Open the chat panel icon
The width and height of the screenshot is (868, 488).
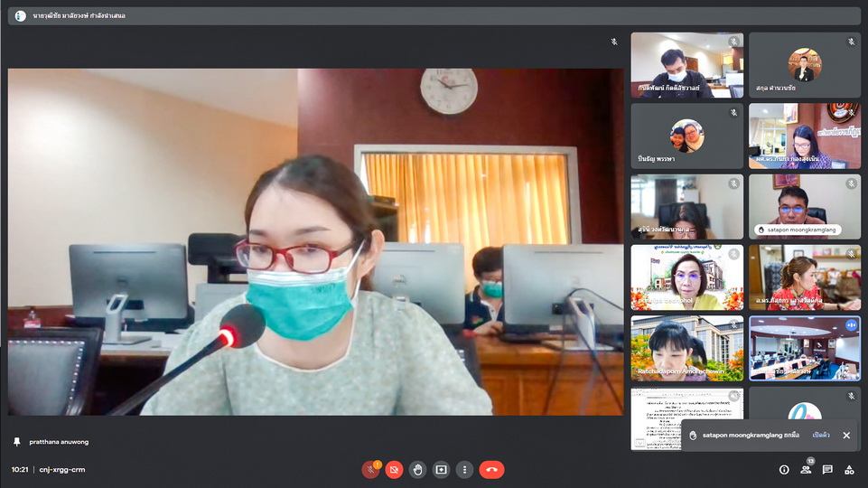(x=827, y=470)
